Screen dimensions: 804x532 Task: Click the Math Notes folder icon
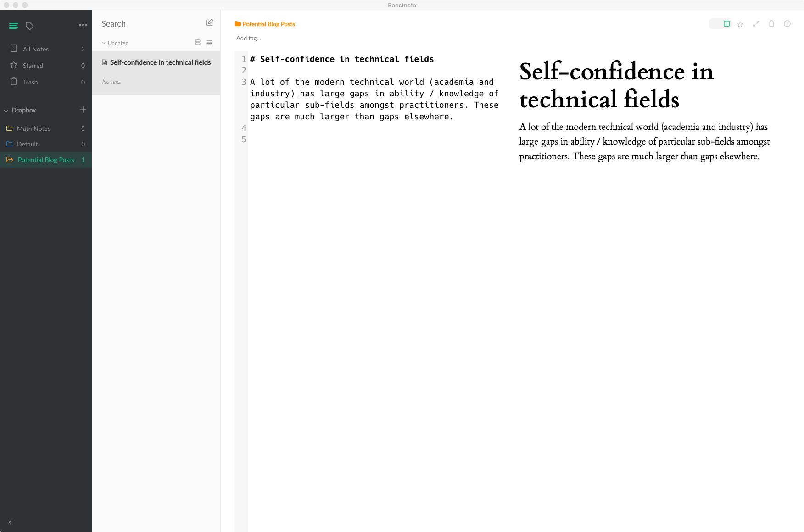pos(9,129)
